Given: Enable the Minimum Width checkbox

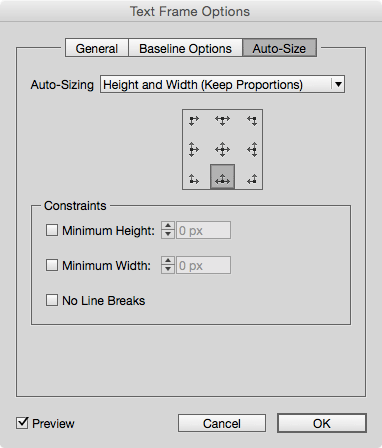Looking at the screenshot, I should click(52, 265).
